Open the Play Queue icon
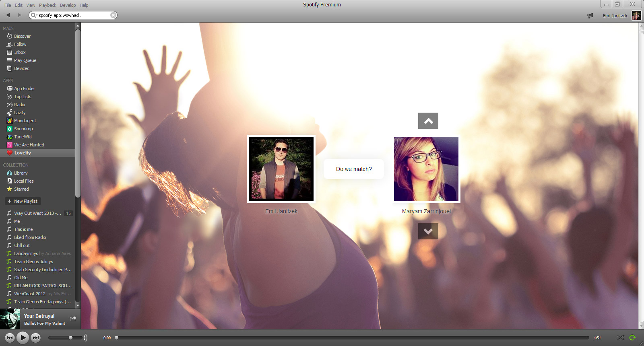This screenshot has height=346, width=644. click(x=10, y=60)
